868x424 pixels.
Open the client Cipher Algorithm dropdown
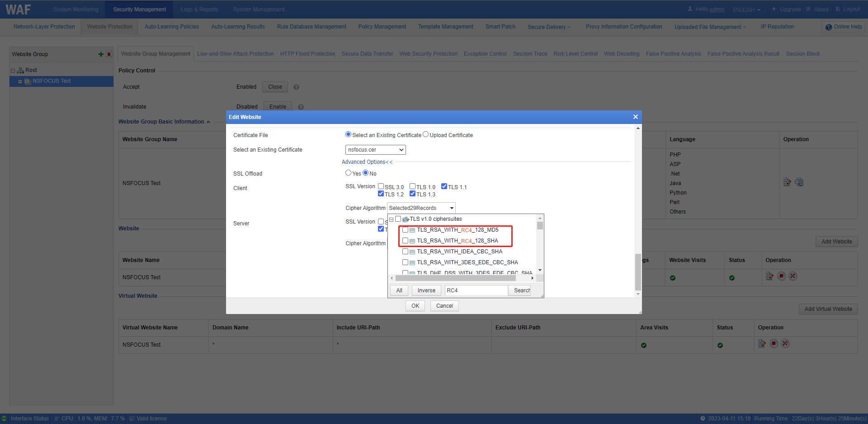(421, 208)
